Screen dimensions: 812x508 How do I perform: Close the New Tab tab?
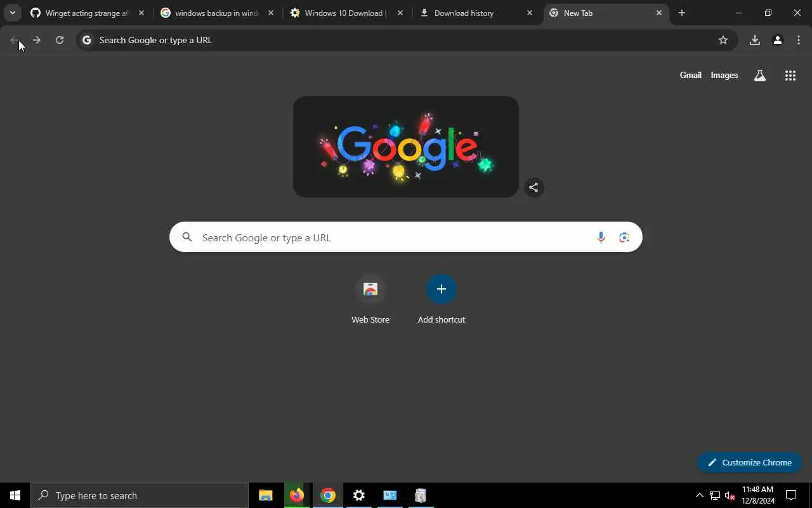click(x=659, y=13)
